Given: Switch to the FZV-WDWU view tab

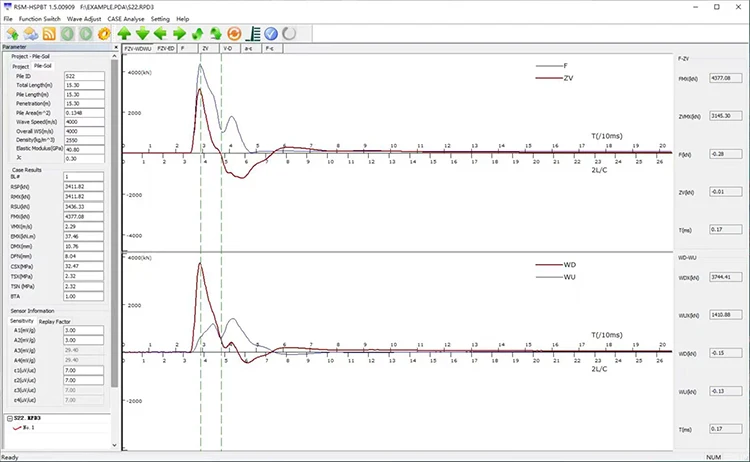Looking at the screenshot, I should coord(136,47).
